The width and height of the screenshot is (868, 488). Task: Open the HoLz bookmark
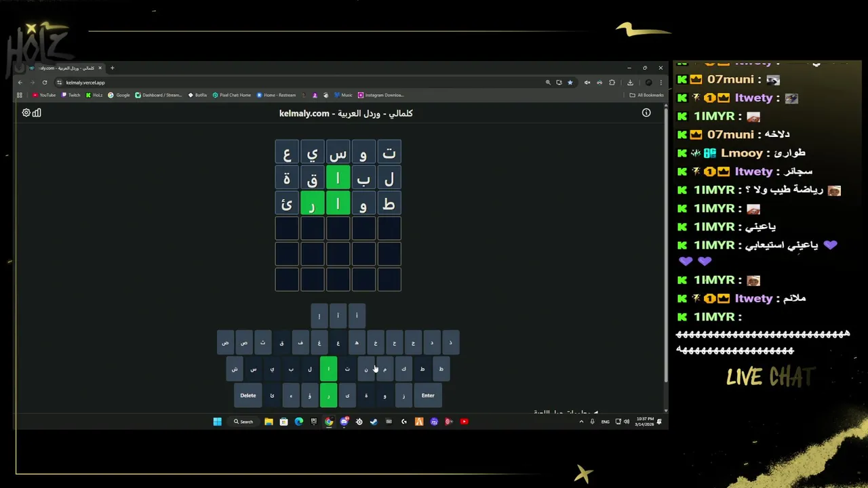[x=94, y=95]
